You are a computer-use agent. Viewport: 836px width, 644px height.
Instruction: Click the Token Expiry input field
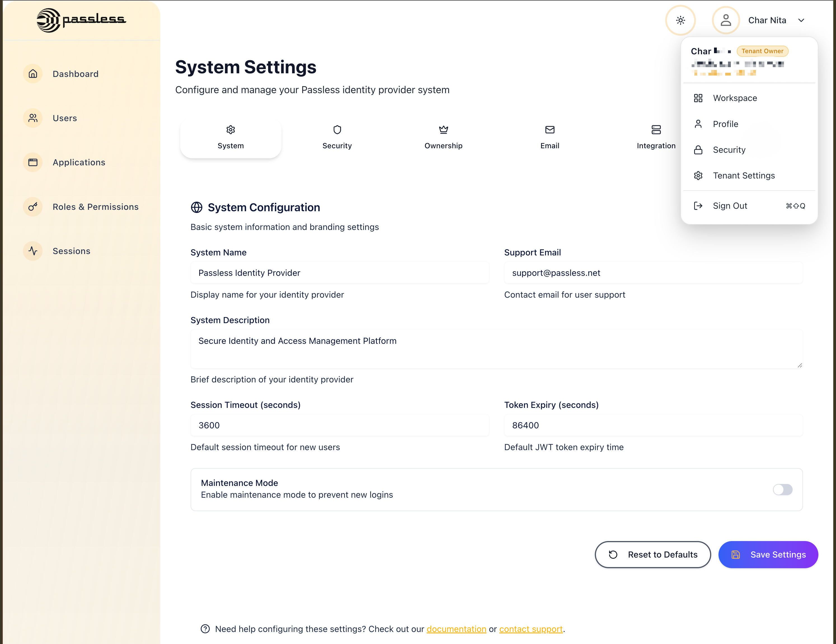coord(653,425)
